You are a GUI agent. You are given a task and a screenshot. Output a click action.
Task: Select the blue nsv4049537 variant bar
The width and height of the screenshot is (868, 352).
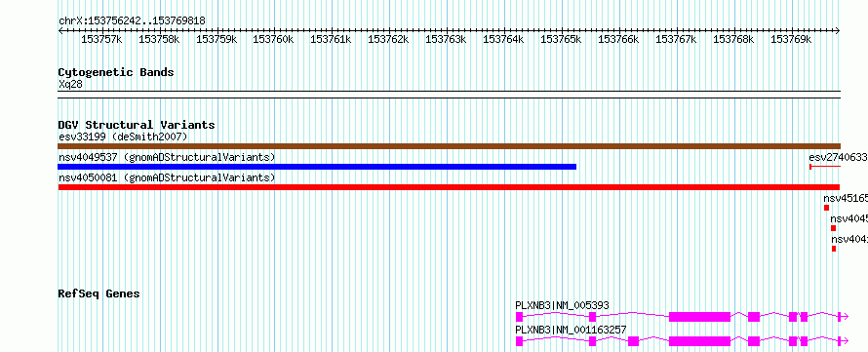pos(317,167)
